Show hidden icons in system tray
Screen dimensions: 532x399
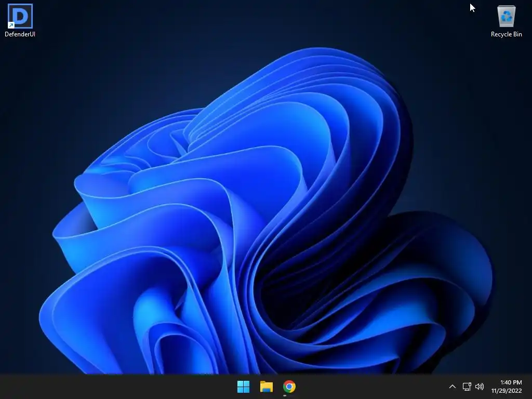(453, 387)
